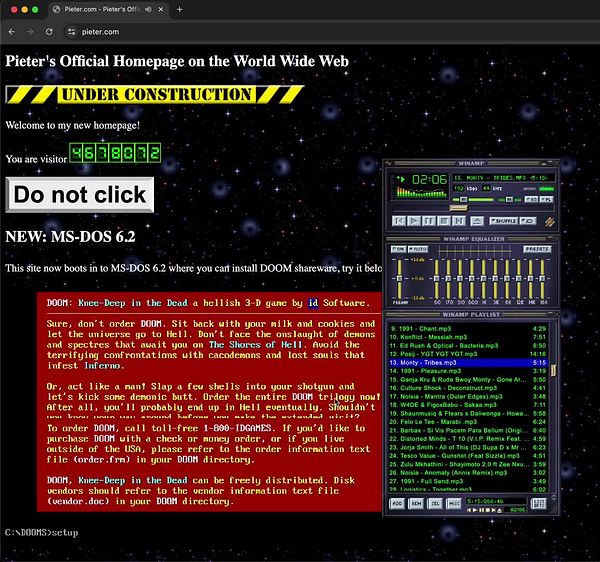This screenshot has height=562, width=600.
Task: Click the PREAMP equalizer slider
Action: point(399,279)
